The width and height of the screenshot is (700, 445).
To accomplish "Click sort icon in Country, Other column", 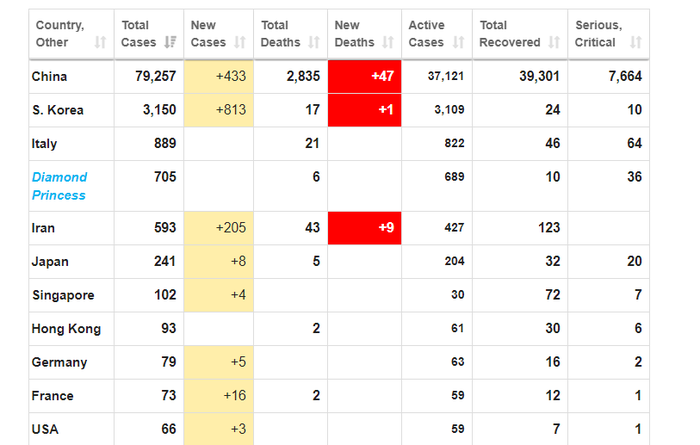I will [x=100, y=43].
